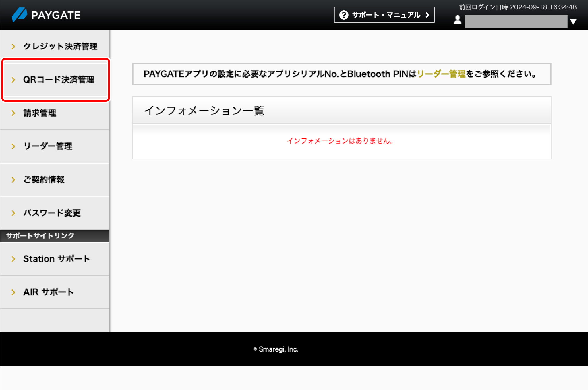This screenshot has height=390, width=588.
Task: Expand the パスワード変更 sidebar chevron
Action: [x=13, y=213]
